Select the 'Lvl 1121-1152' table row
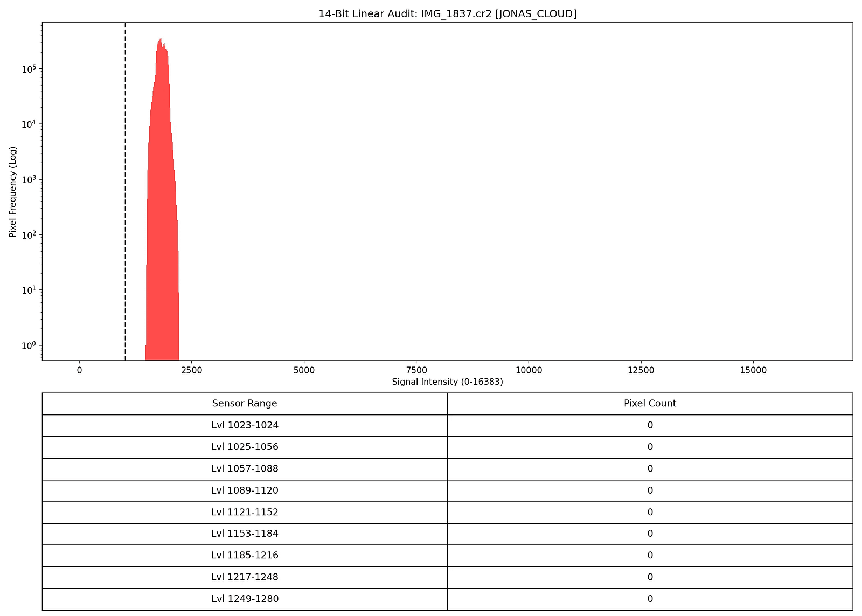862x616 pixels. (245, 512)
